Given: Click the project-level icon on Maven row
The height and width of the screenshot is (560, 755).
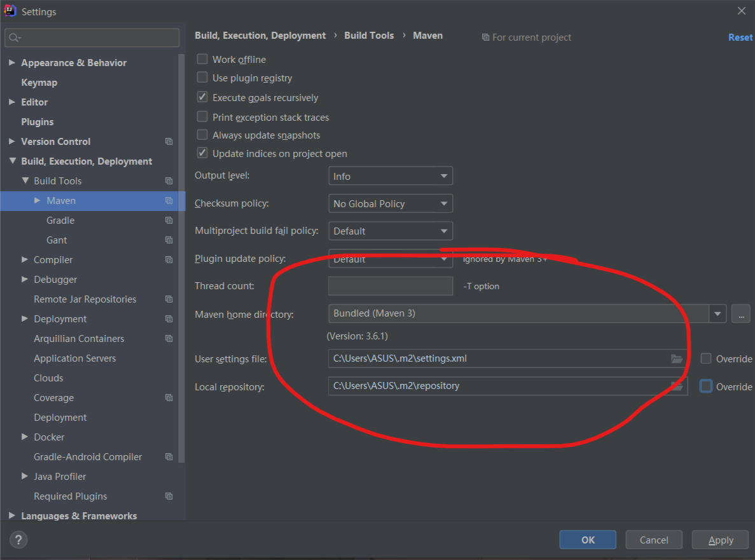Looking at the screenshot, I should (169, 201).
